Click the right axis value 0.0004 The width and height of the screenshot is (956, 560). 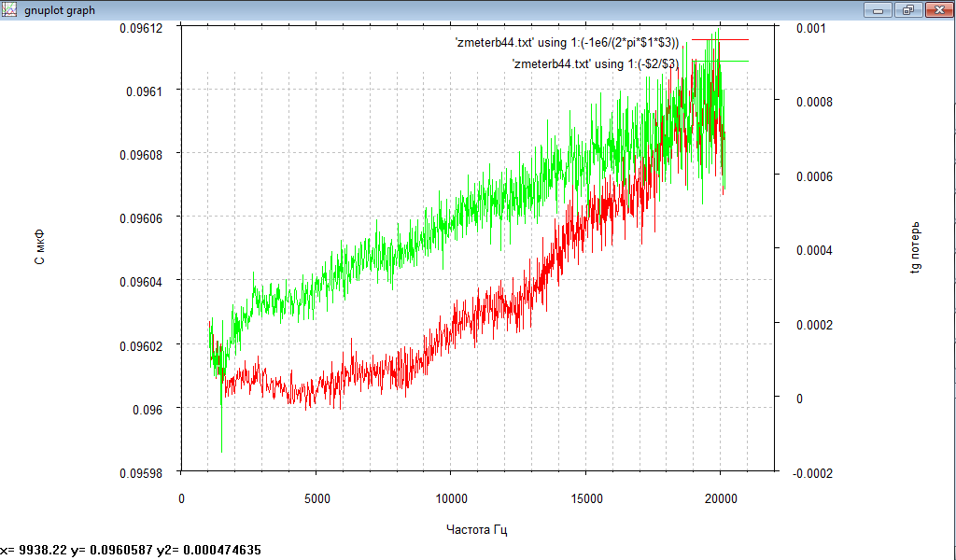point(814,250)
